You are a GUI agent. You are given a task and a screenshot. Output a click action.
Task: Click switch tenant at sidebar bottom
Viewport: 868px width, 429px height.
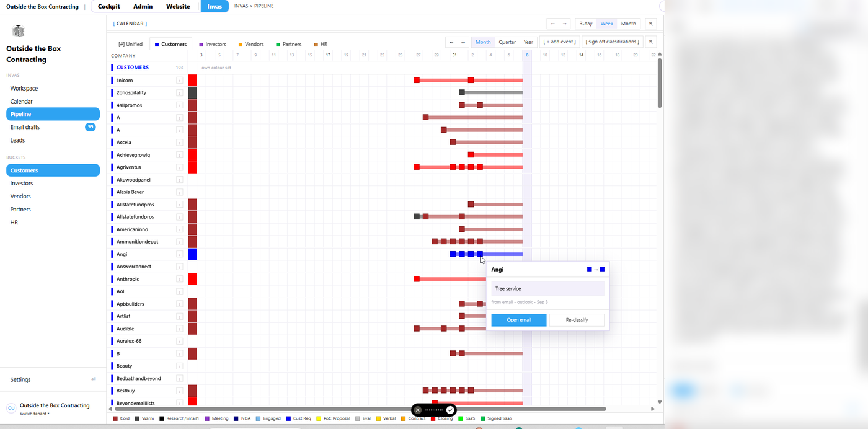[34, 414]
